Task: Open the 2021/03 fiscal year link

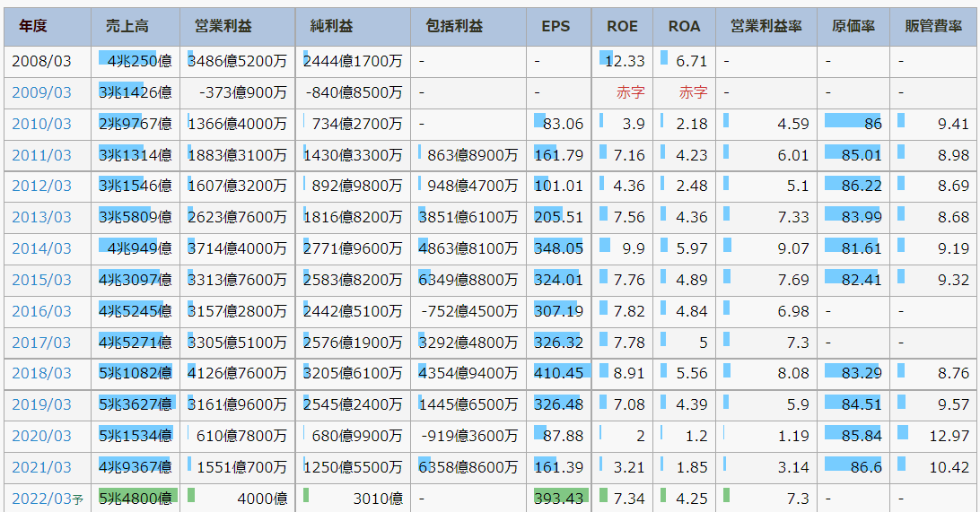Action: tap(42, 467)
